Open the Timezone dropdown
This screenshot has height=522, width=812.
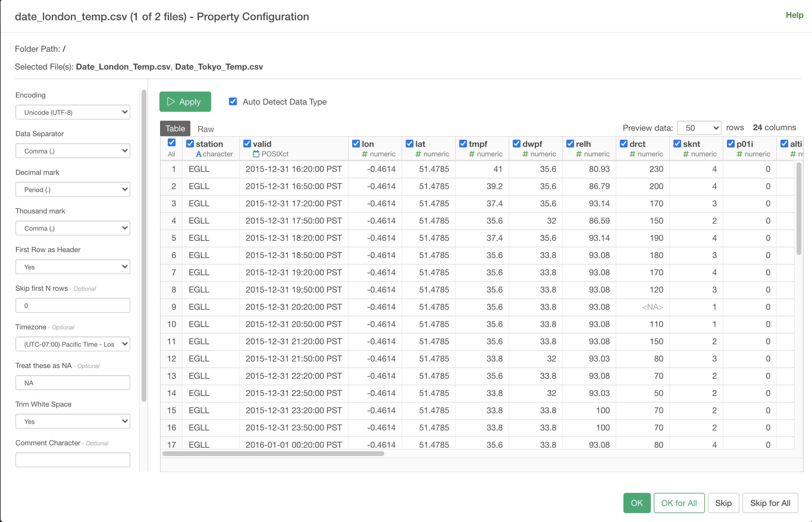(73, 344)
